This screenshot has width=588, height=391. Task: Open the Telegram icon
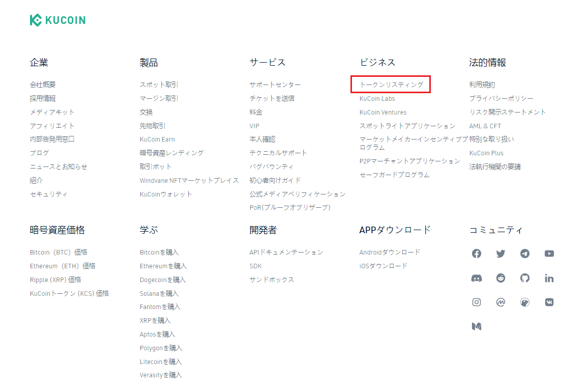click(x=525, y=254)
